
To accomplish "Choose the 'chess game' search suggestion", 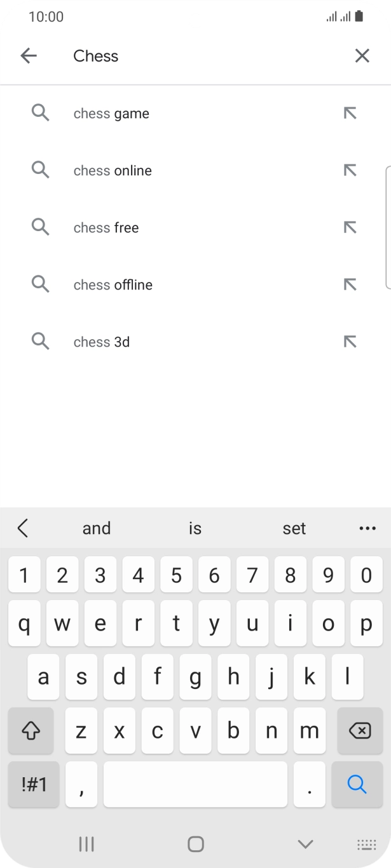I will [x=111, y=113].
